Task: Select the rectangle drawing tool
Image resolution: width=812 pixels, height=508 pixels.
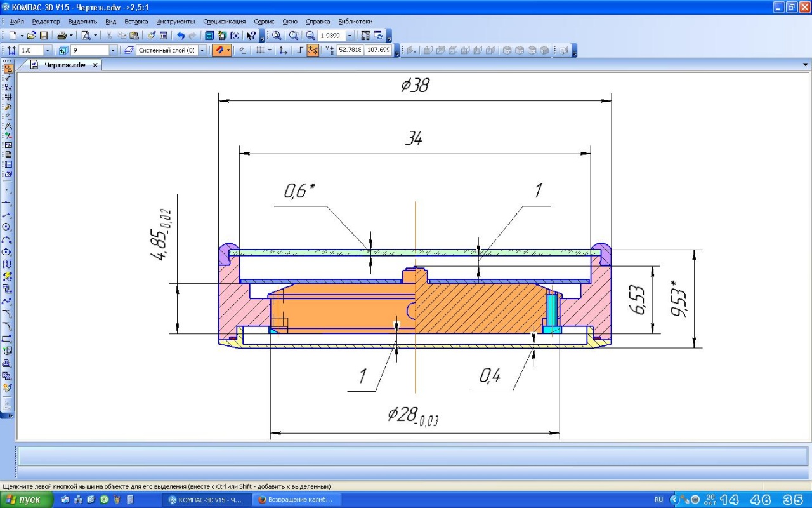Action: pos(7,339)
